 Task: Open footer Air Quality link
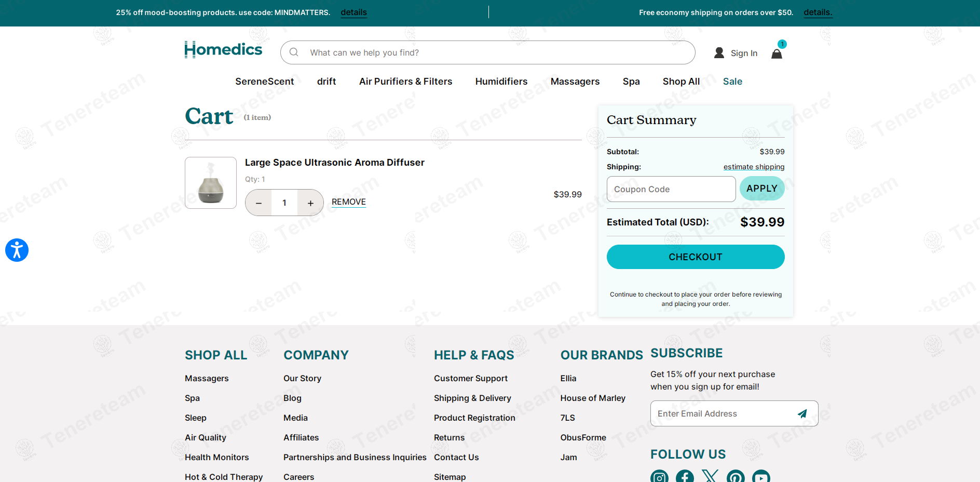[206, 437]
